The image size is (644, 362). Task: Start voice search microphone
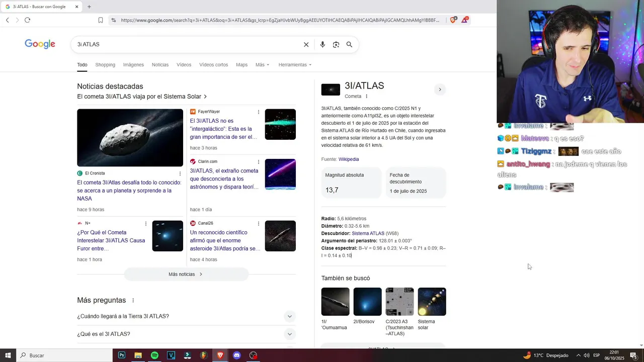click(x=323, y=44)
